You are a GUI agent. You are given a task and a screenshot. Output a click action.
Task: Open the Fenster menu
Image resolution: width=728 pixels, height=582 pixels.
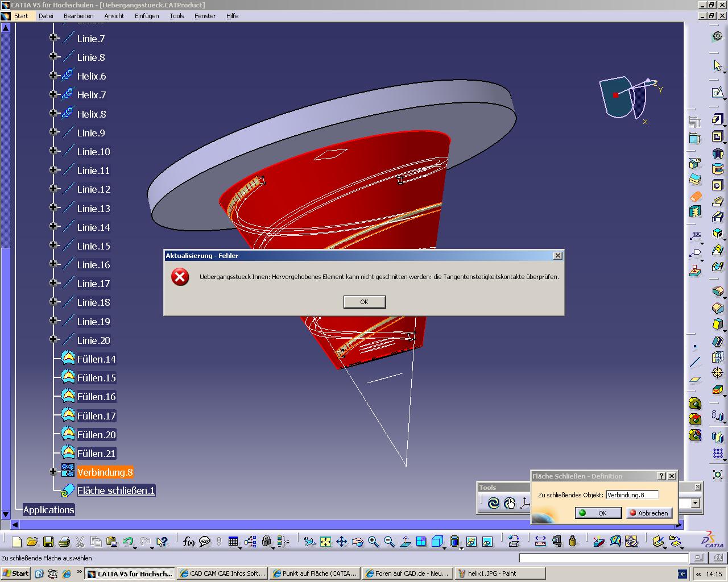(x=205, y=16)
